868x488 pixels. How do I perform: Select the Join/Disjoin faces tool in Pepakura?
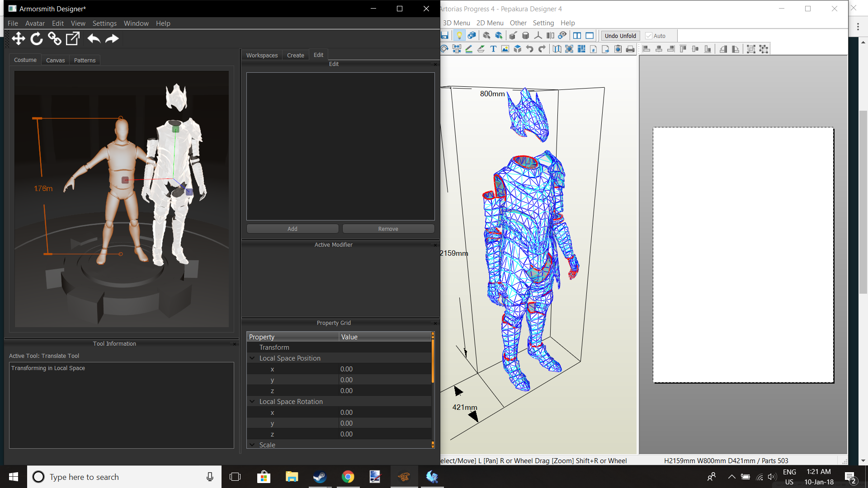[x=457, y=49]
